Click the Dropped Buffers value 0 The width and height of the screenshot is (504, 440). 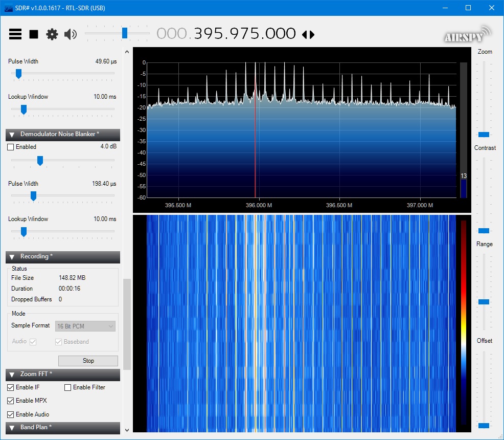coord(60,299)
